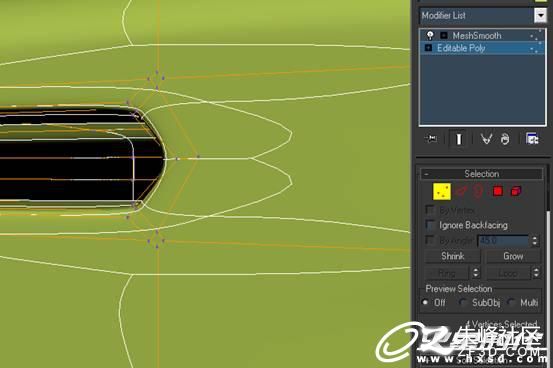This screenshot has width=553, height=368.
Task: Click the Pin Stack icon
Action: click(431, 139)
